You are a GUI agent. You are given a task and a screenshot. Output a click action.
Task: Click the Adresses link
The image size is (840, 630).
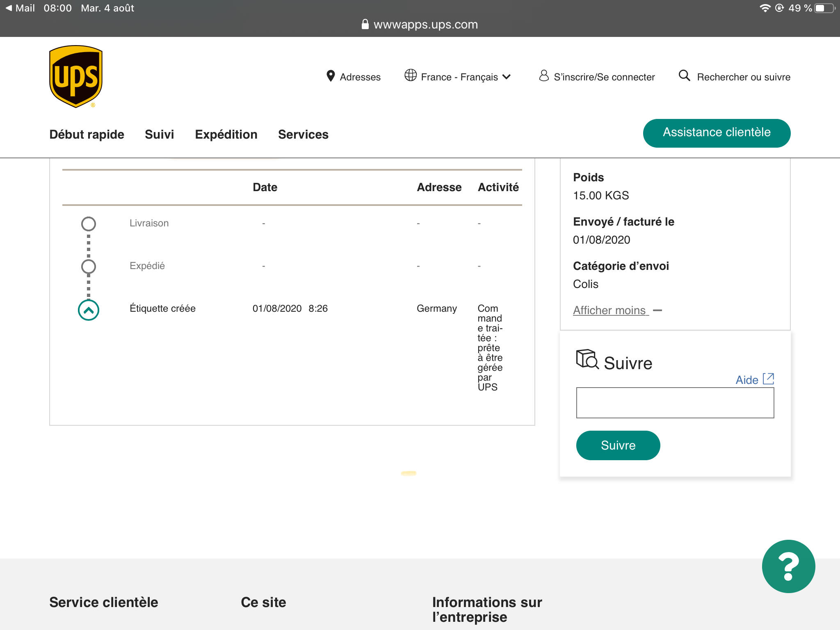(x=360, y=77)
